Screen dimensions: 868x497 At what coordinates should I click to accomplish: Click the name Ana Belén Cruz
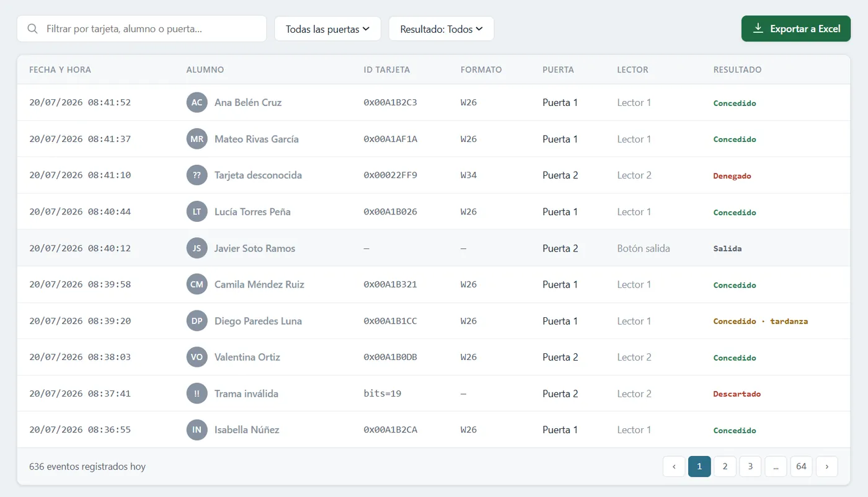[248, 102]
